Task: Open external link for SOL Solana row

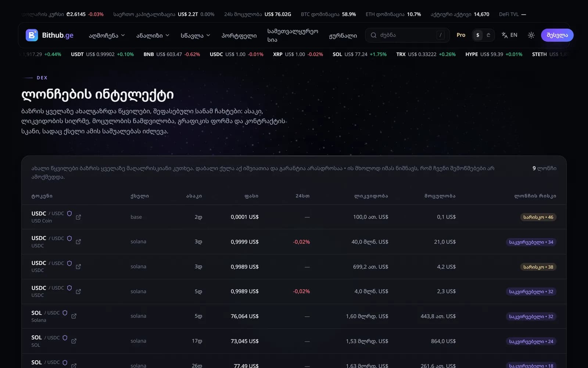Action: 74,316
